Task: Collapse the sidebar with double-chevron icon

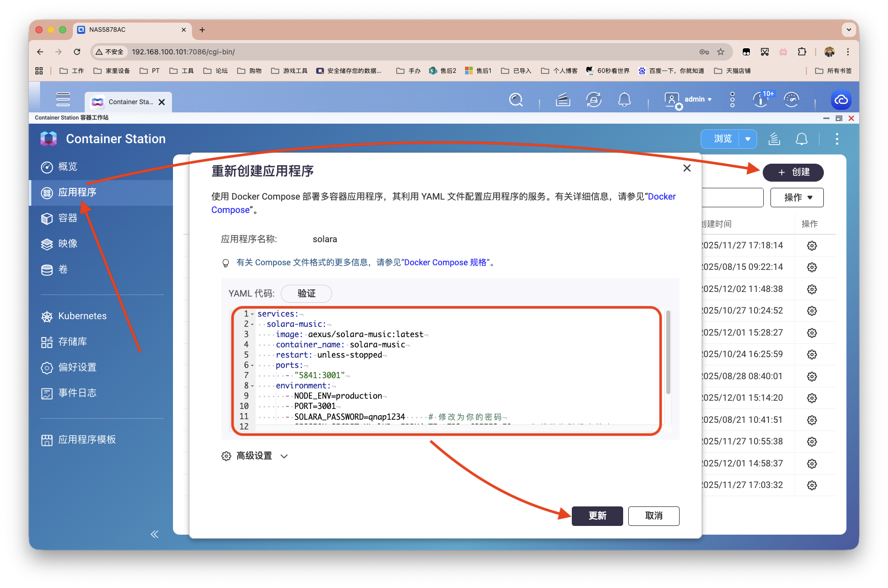Action: (155, 534)
